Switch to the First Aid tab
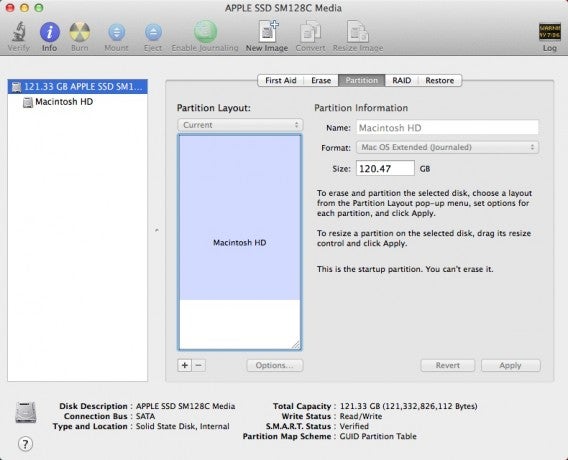This screenshot has width=568, height=460. [281, 80]
